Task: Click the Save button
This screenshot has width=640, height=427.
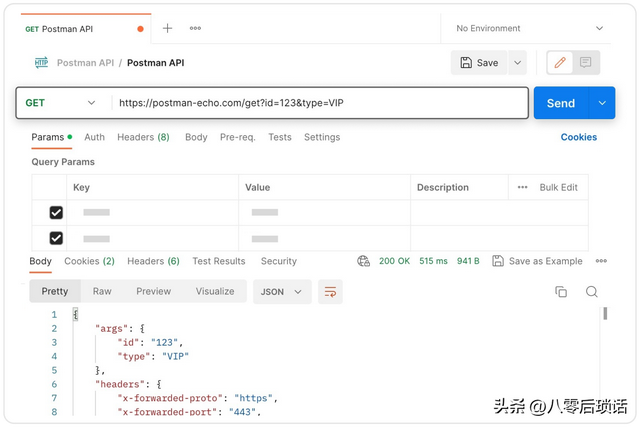Action: pyautogui.click(x=479, y=62)
